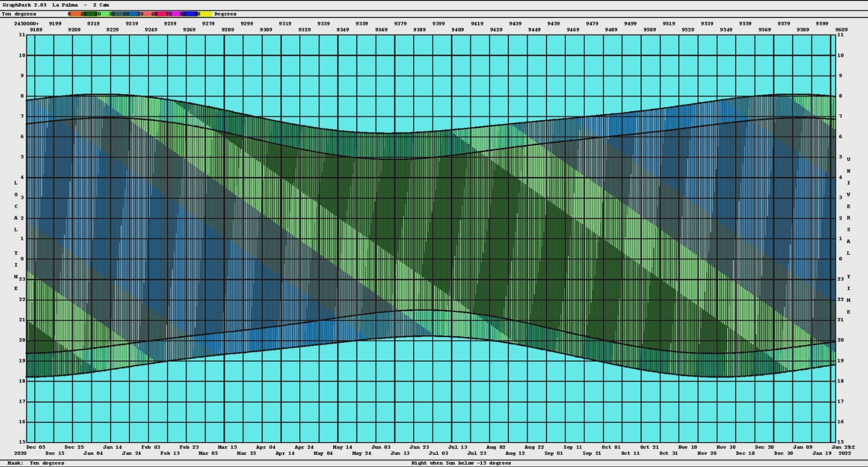Screen dimensions: 868x467
Task: Click the 'Ten degrees' label in header
Action: coord(19,14)
